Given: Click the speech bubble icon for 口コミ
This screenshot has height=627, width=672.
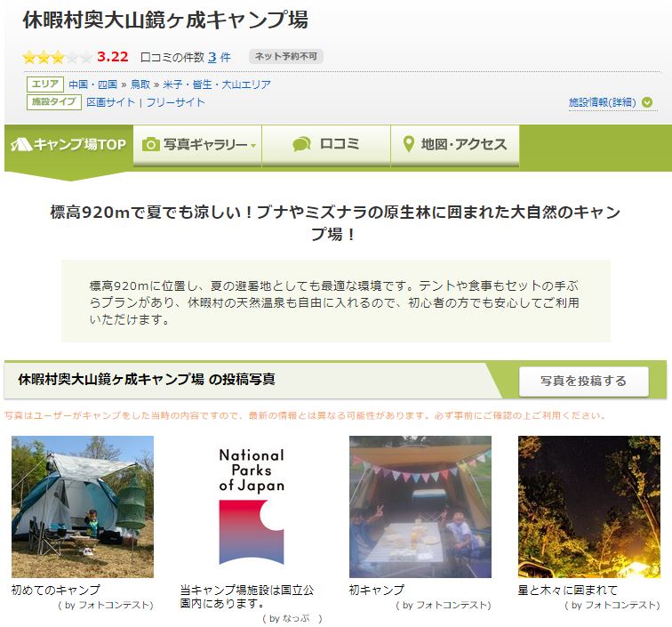Looking at the screenshot, I should [x=301, y=145].
